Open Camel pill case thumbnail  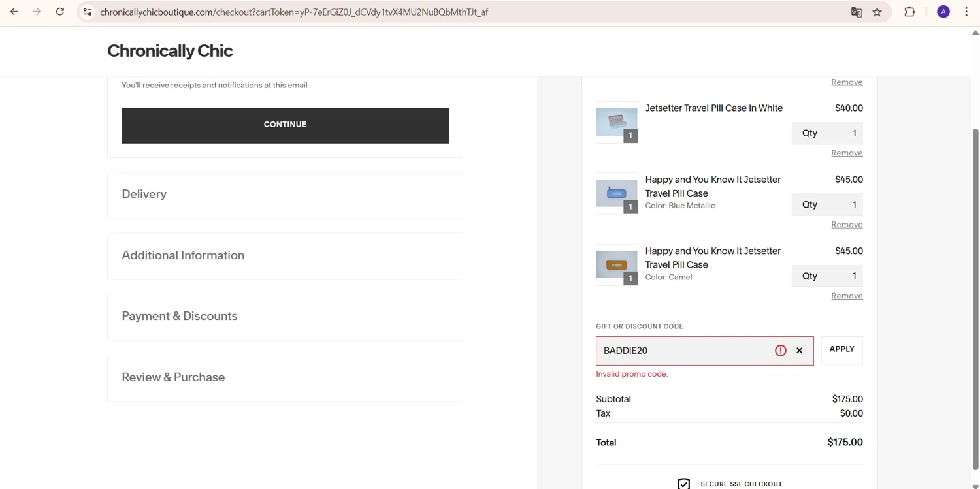[x=617, y=265]
